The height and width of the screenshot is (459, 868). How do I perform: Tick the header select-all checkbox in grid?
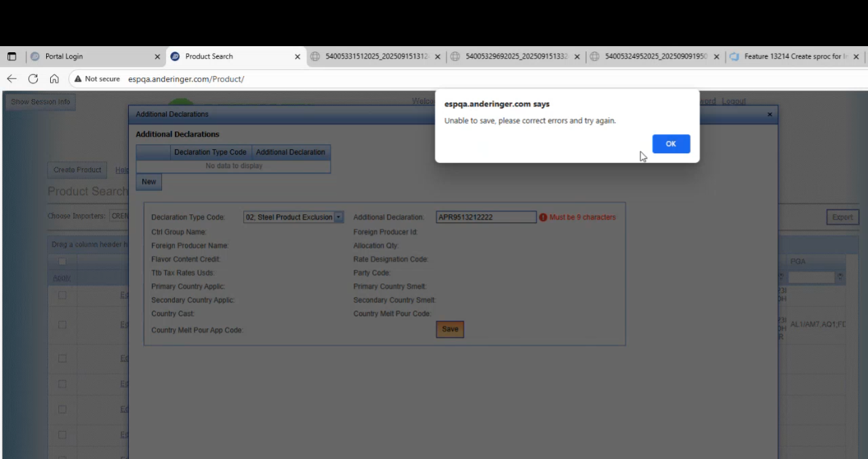coord(62,262)
